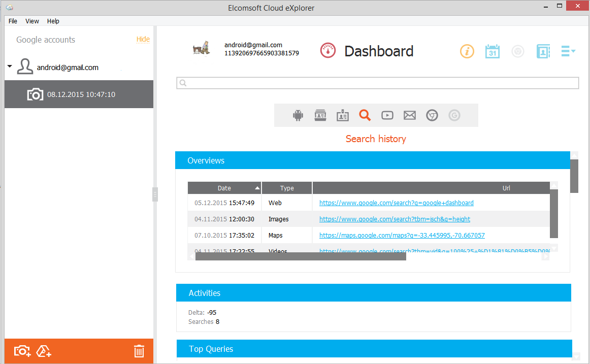Select the orange Search history magnifier icon

365,115
